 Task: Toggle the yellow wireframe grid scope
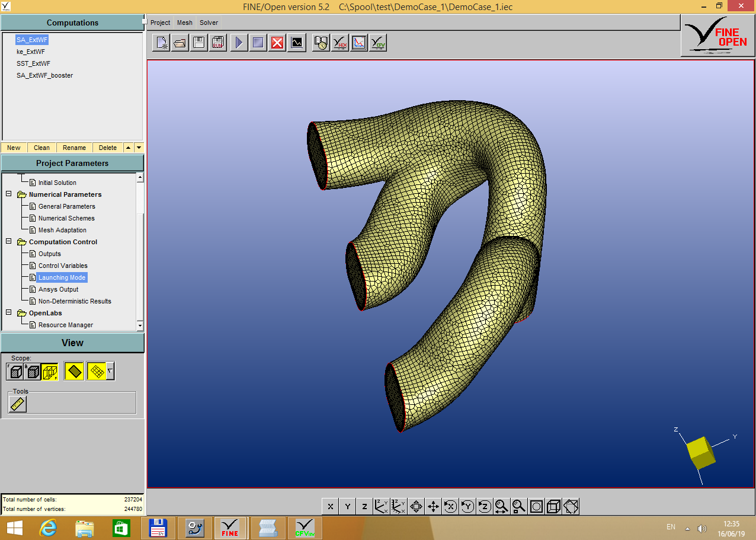50,372
